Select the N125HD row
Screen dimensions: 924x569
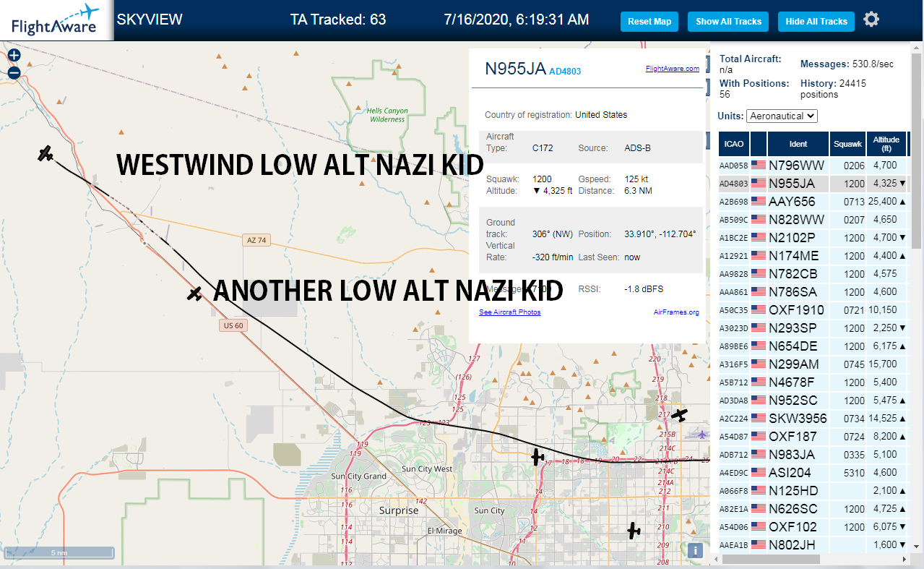click(x=813, y=491)
